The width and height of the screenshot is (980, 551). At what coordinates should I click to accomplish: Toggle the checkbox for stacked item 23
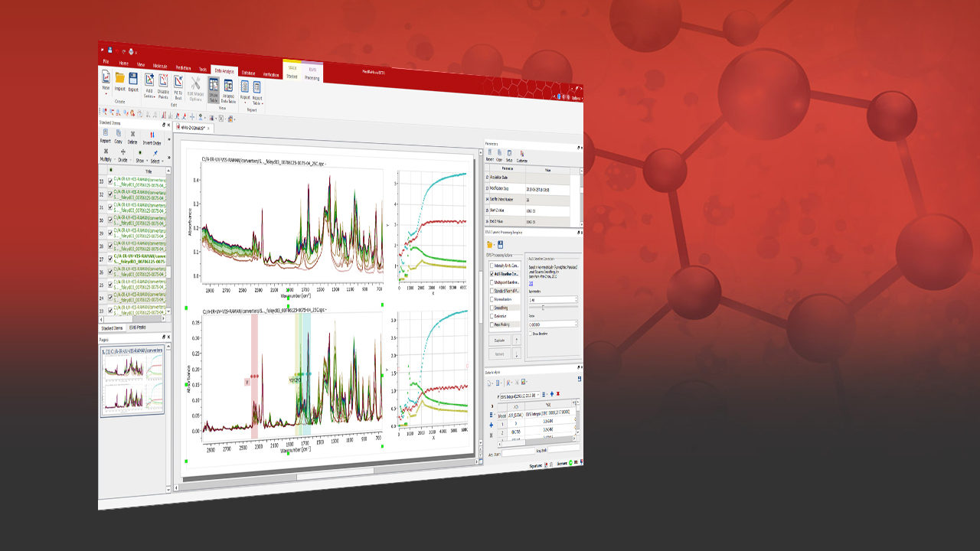click(x=110, y=311)
